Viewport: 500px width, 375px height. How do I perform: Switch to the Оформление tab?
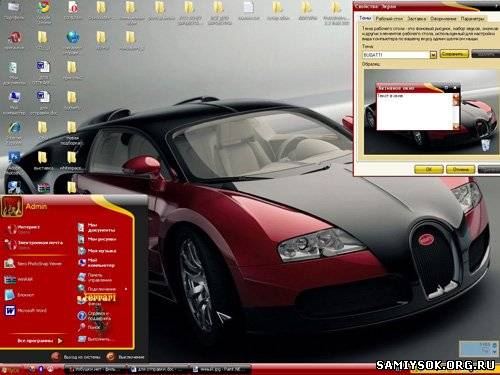443,19
